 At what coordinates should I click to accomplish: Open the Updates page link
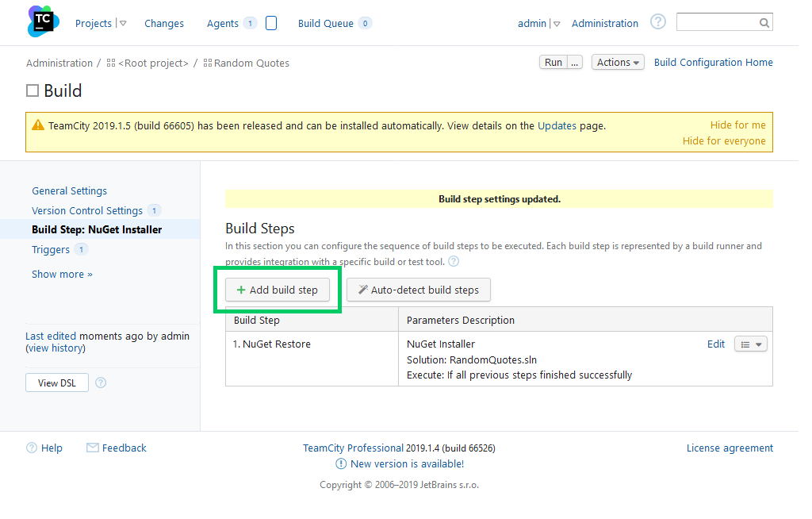tap(557, 125)
